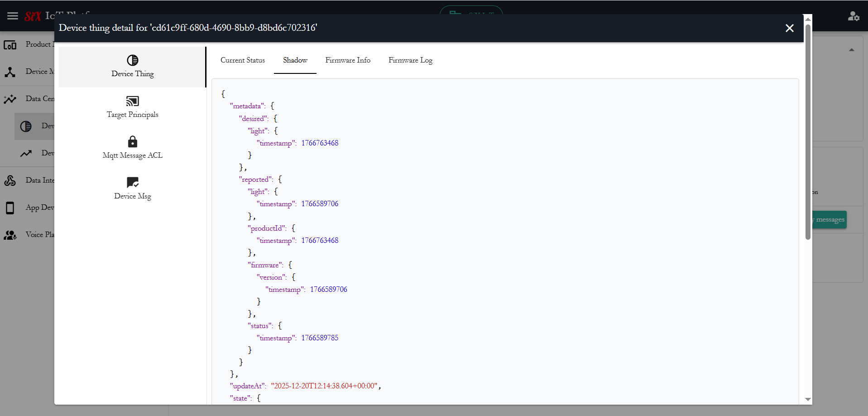Click the messages button behind dialog
Image resolution: width=868 pixels, height=416 pixels.
pyautogui.click(x=829, y=219)
